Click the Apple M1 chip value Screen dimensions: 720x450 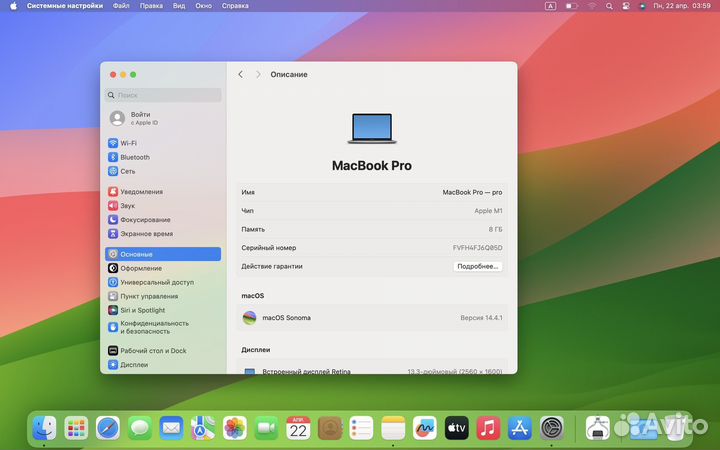coord(488,211)
